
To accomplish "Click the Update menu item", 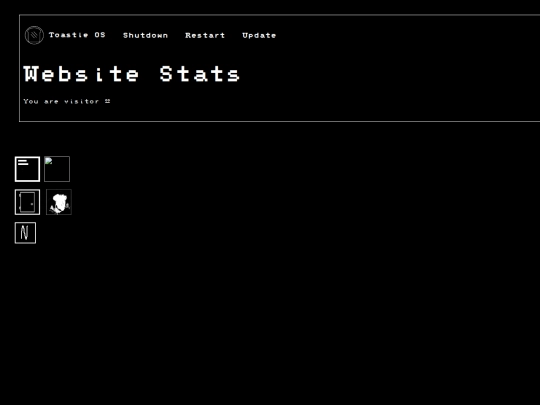I will click(x=259, y=36).
